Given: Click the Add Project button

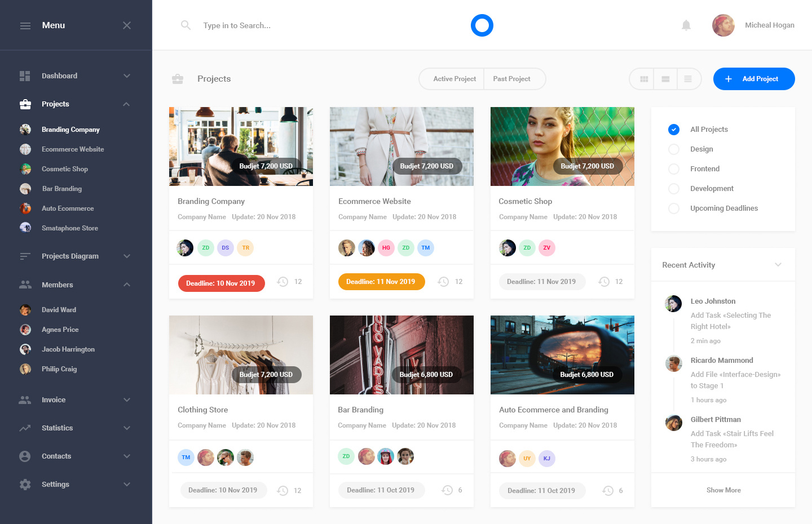Looking at the screenshot, I should [754, 79].
